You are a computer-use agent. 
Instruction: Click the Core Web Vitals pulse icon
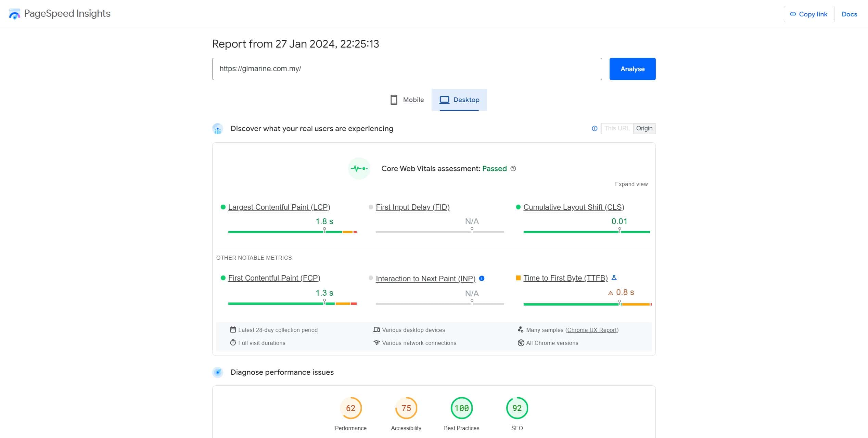[359, 168]
